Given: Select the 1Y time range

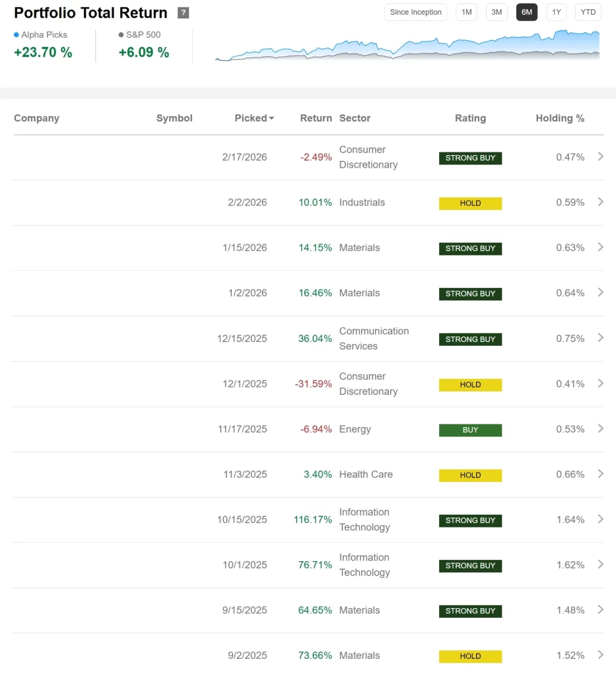Looking at the screenshot, I should click(556, 12).
